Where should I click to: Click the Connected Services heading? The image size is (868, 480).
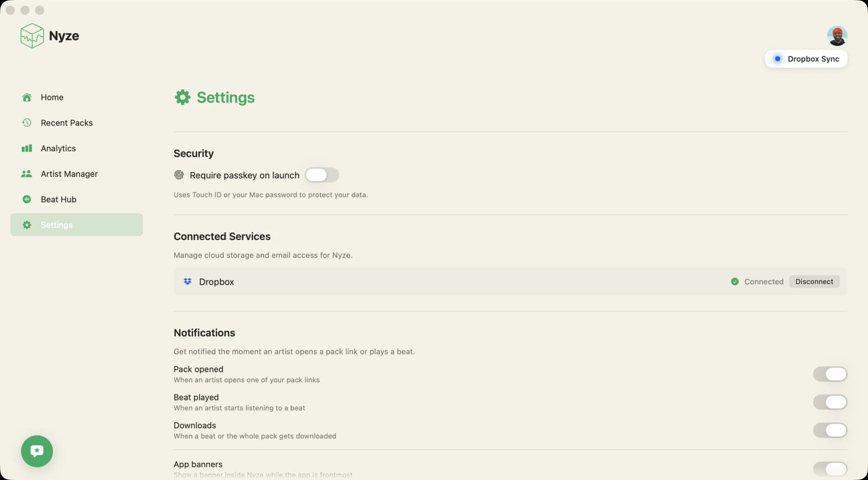222,237
